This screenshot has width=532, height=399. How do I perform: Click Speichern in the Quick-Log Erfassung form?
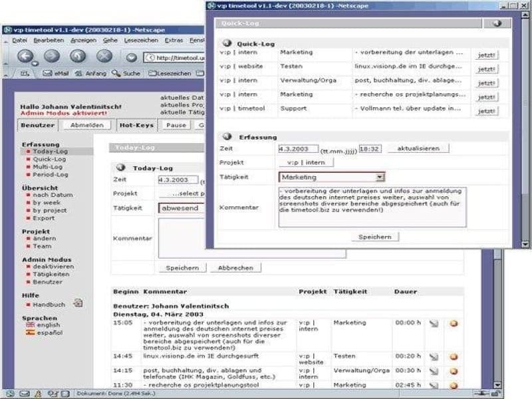point(375,237)
